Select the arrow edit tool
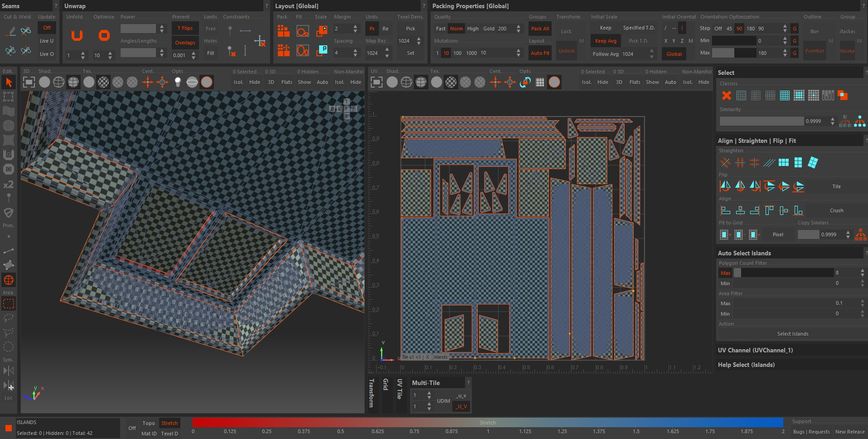Viewport: 868px width, 439px height. pos(9,82)
